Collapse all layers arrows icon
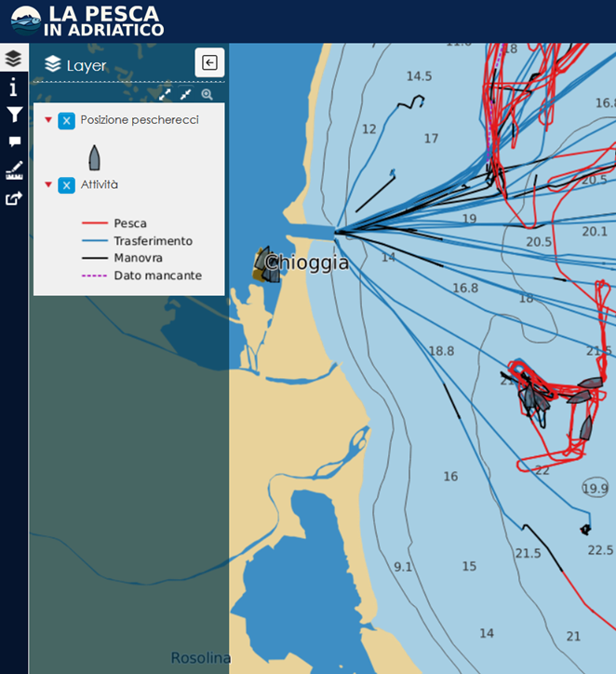Image resolution: width=616 pixels, height=674 pixels. (x=185, y=95)
